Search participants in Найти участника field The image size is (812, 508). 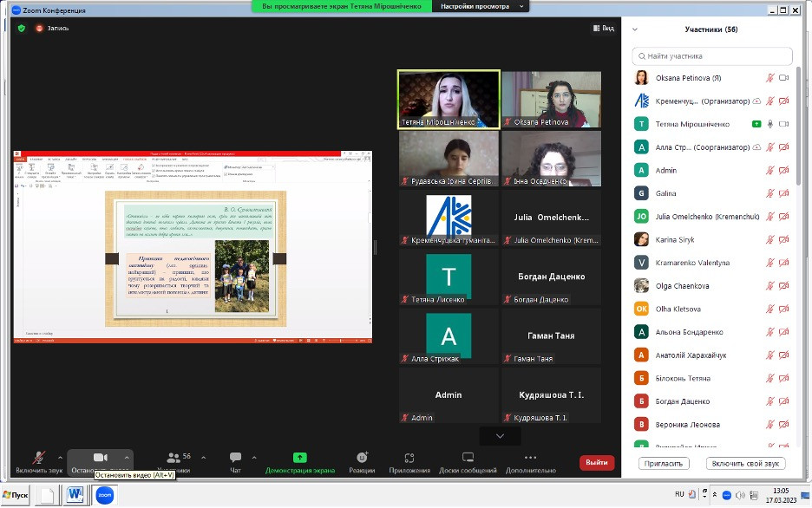pos(712,55)
